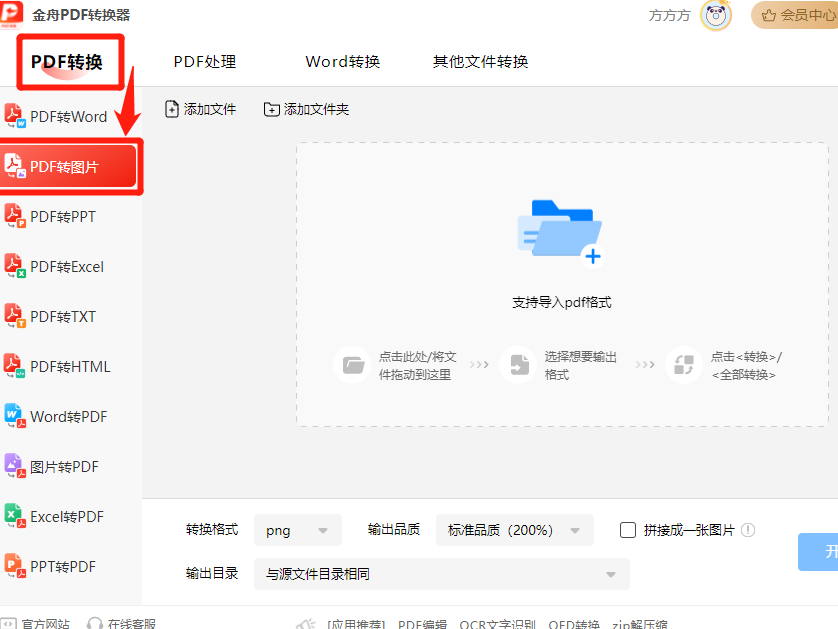Switch to the PDF转换 tab

point(67,62)
